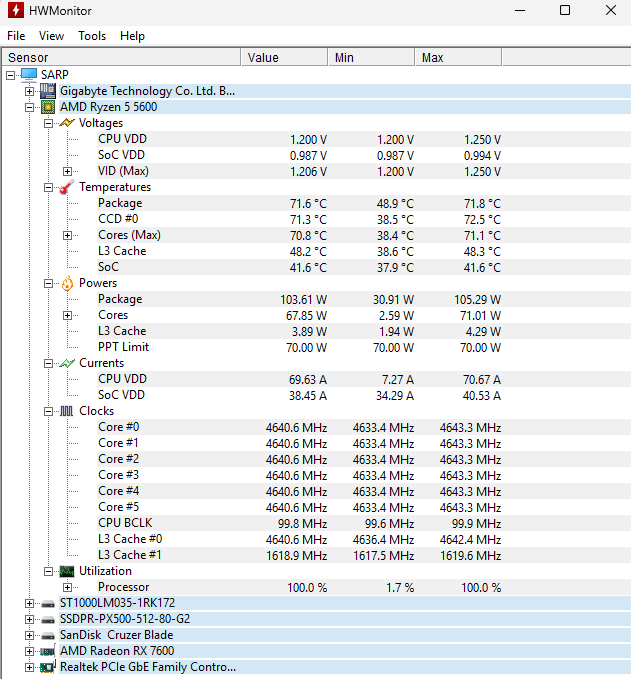The image size is (631, 679).
Task: Click the Value column header
Action: point(284,58)
